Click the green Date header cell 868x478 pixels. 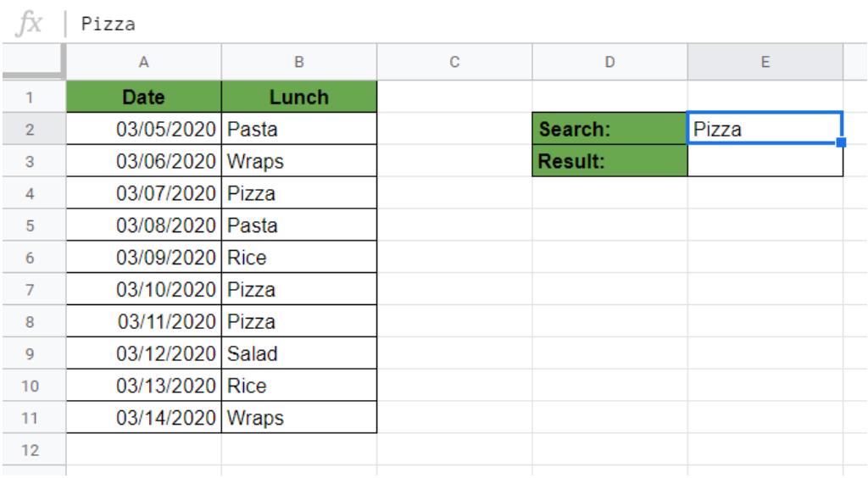143,98
